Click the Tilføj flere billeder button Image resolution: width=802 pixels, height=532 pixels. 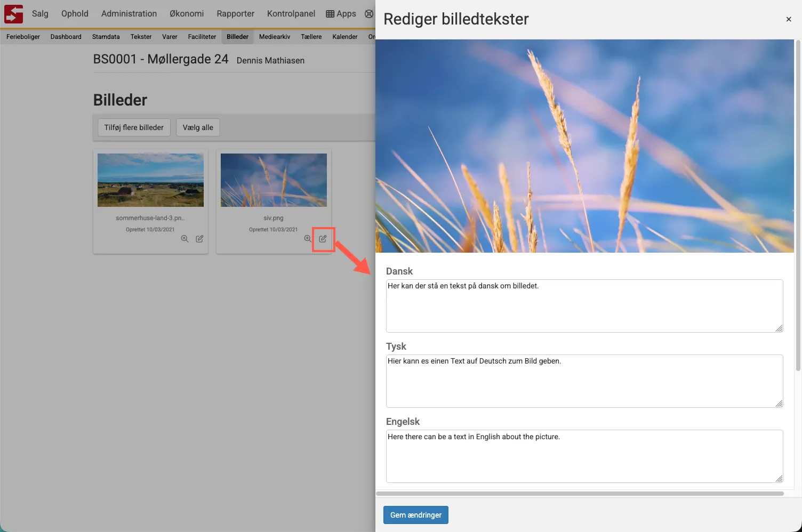click(134, 127)
